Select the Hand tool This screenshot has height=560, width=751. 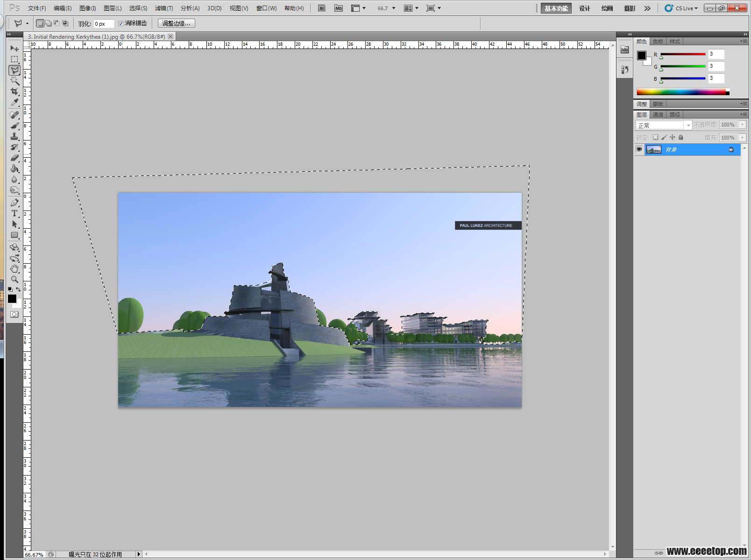[14, 269]
